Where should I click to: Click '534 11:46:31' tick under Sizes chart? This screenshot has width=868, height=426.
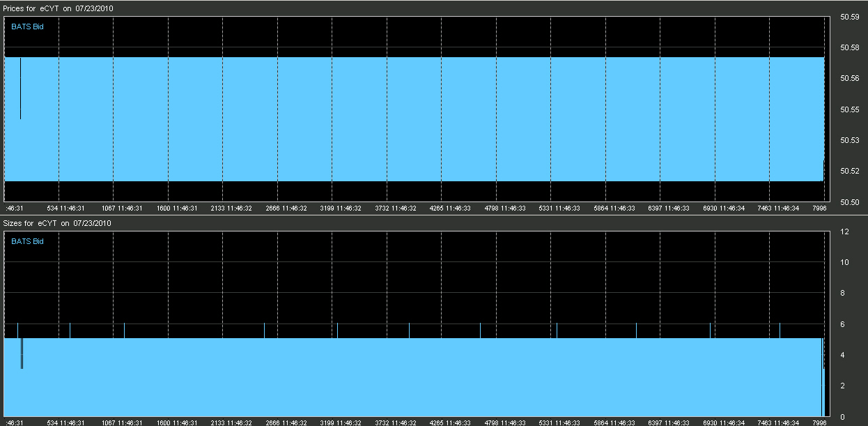65,423
